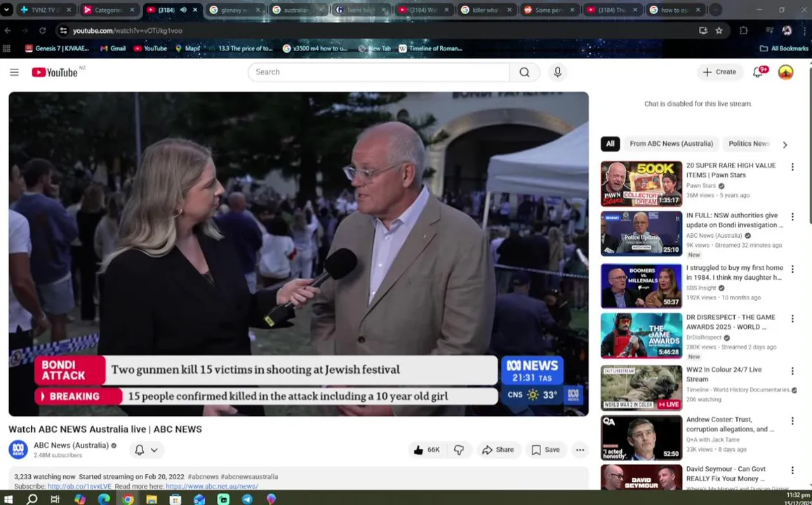Open the Police Update thumbnail
Viewport: 812px width, 505px height.
point(641,234)
